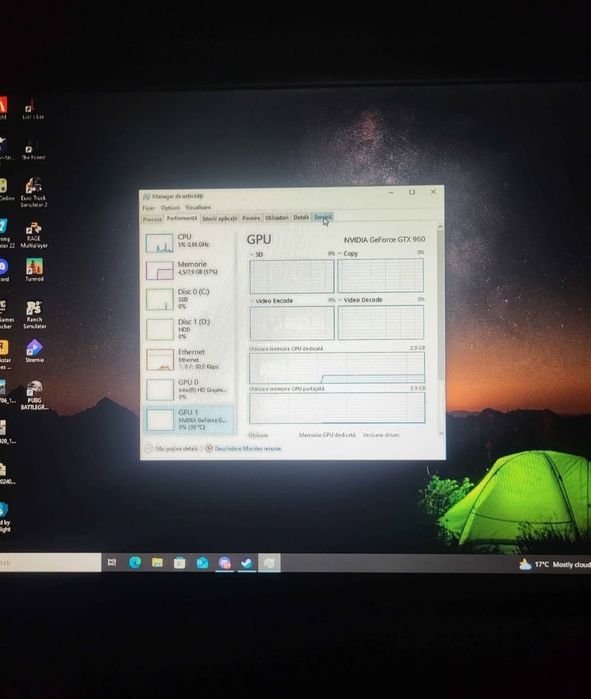Switch to the Detalii tab
The width and height of the screenshot is (591, 699).
(x=301, y=217)
